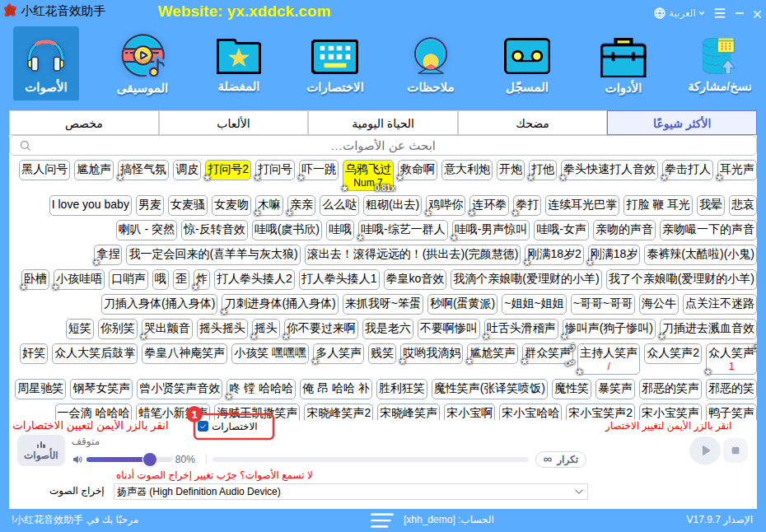The width and height of the screenshot is (766, 532).
Task: Click the الإصدار V17.9.7 version text
Action: coord(719,520)
